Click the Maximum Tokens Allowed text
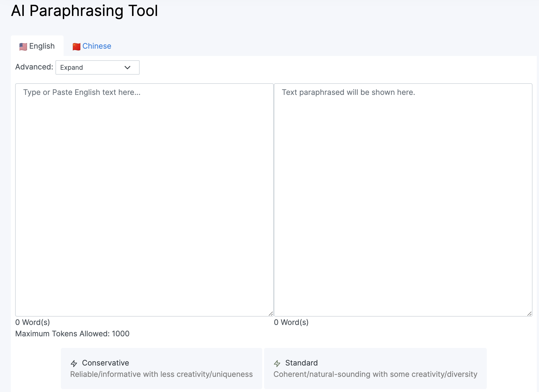Screen dimensions: 539x392 [73, 334]
